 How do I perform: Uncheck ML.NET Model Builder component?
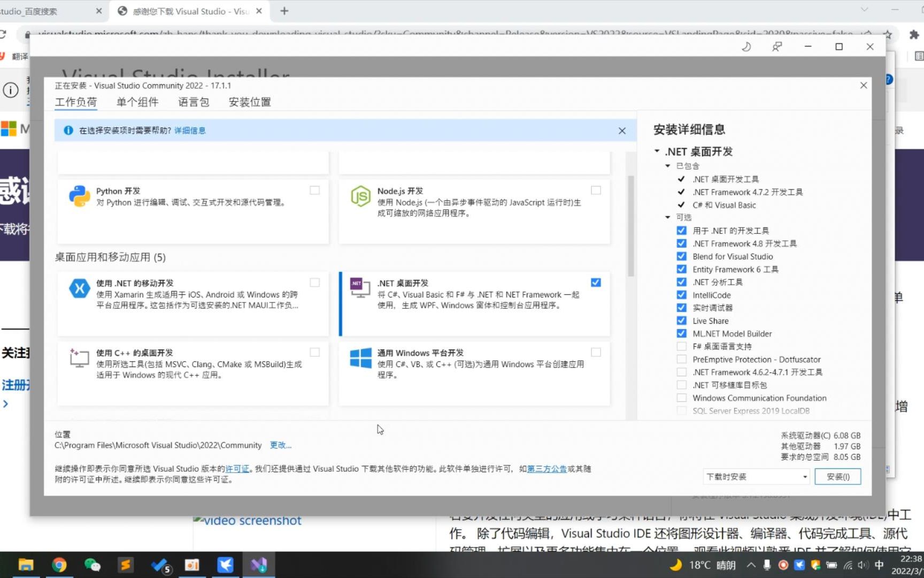click(681, 333)
